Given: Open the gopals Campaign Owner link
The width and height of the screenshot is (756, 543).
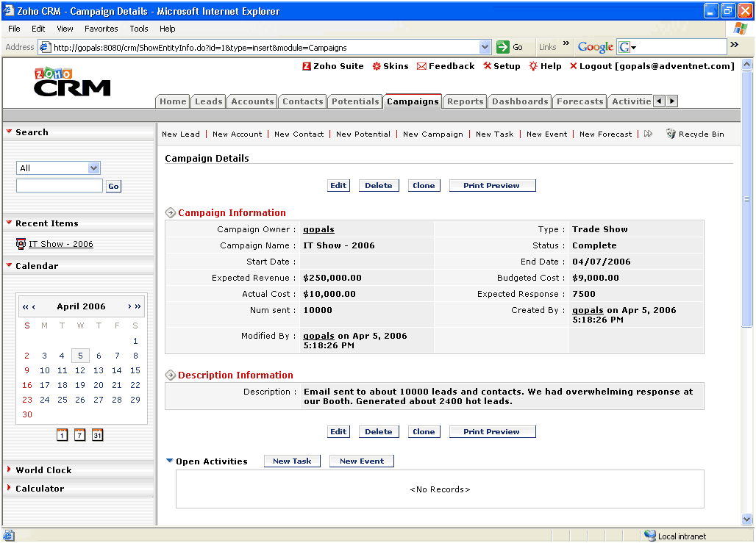Looking at the screenshot, I should pos(318,229).
